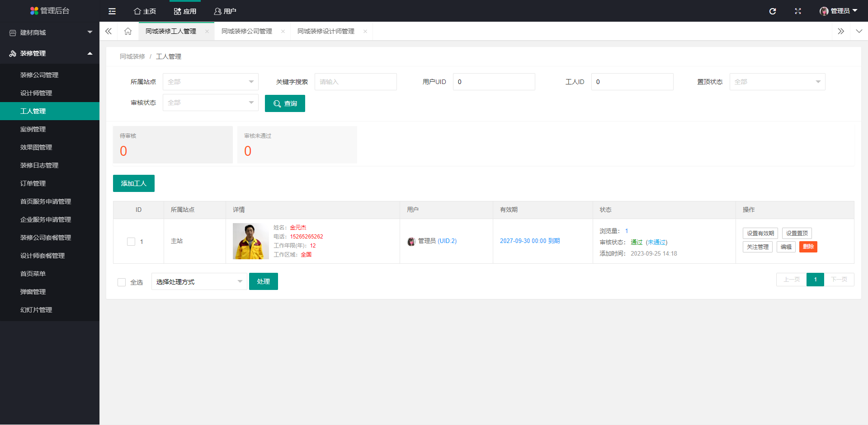Expand the 建材商城 menu arrow
Screen dimensions: 868x425
(90, 32)
